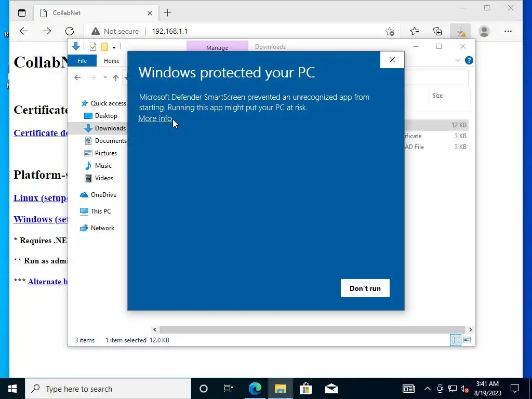Switch to File Explorer from the taskbar
532x399 pixels.
point(280,389)
